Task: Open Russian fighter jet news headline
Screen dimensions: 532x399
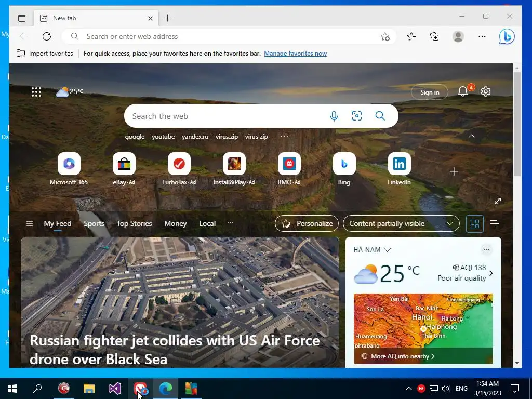Action: (x=175, y=350)
